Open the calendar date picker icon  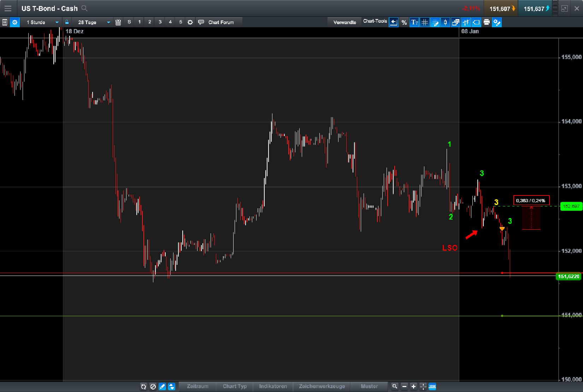pos(118,22)
